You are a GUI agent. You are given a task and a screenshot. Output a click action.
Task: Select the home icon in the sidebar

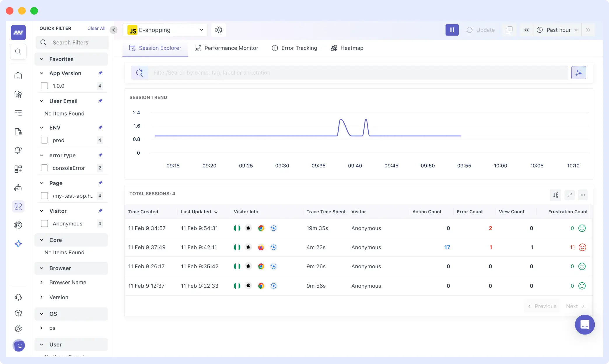point(18,76)
